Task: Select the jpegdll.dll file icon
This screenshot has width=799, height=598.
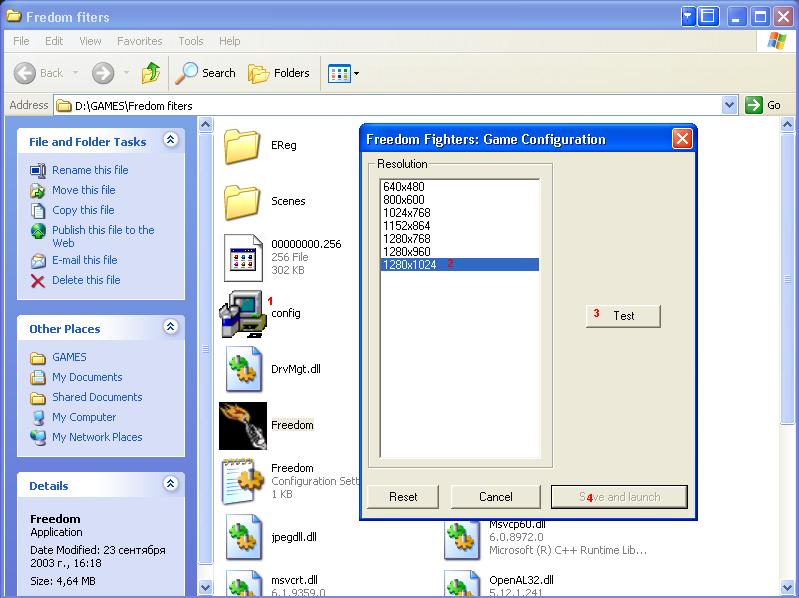Action: [x=243, y=537]
